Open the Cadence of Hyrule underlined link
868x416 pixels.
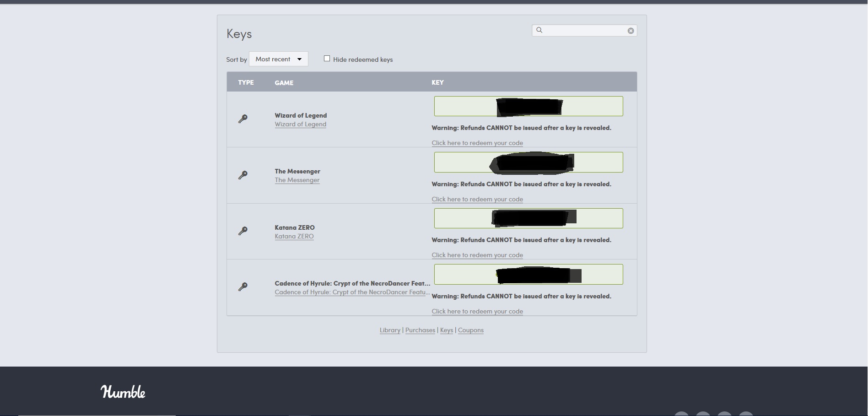(352, 292)
